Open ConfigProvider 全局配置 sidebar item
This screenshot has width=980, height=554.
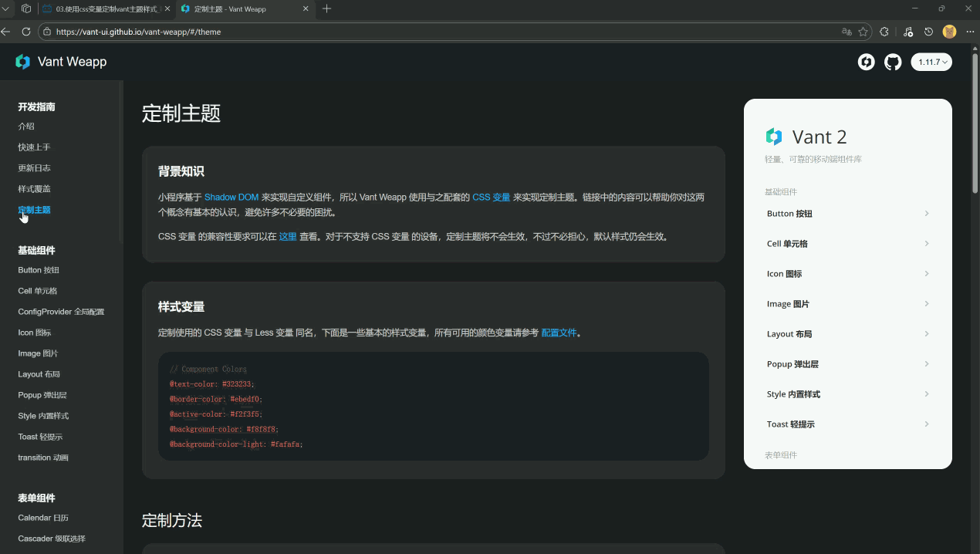(x=61, y=312)
